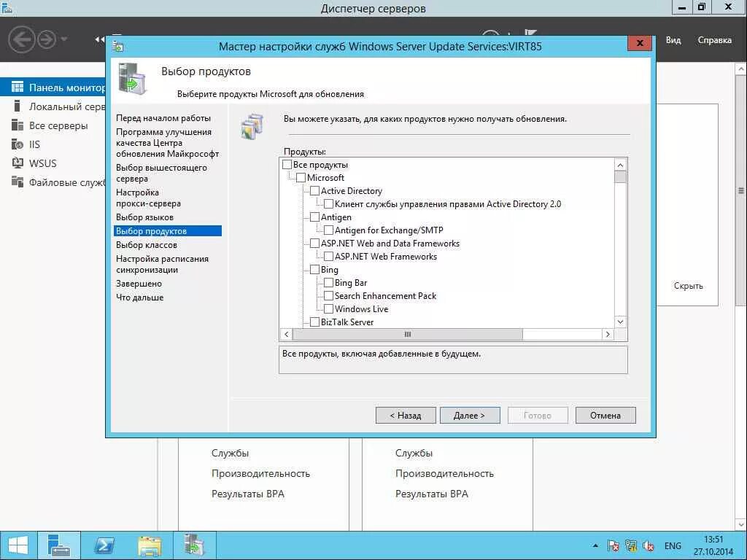
Task: Check the Windows Live checkbox
Action: pyautogui.click(x=328, y=309)
